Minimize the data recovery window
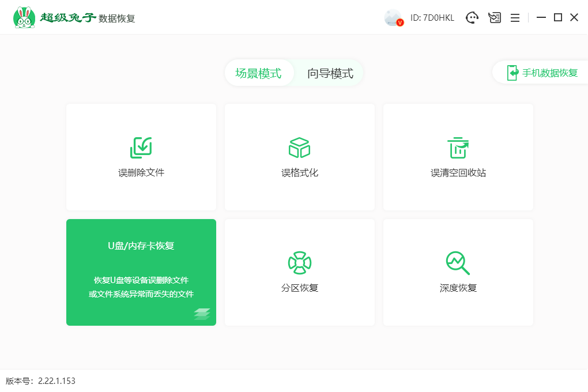Image resolution: width=588 pixels, height=392 pixels. tap(541, 18)
